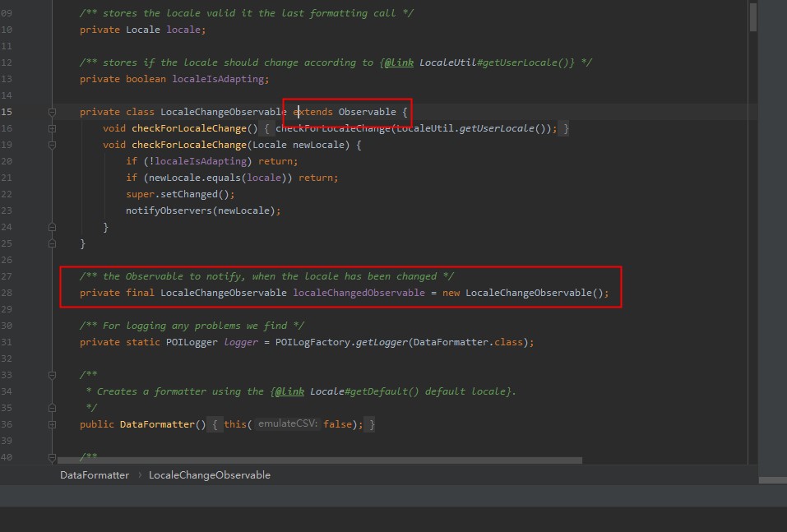This screenshot has height=532, width=787.
Task: Collapse the LocaleChangeObservable class fold marker
Action: tap(52, 112)
